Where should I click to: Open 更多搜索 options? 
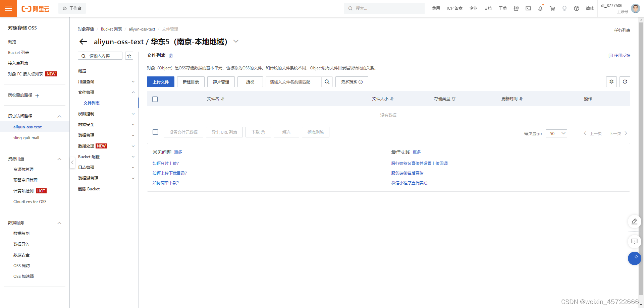[x=352, y=82]
